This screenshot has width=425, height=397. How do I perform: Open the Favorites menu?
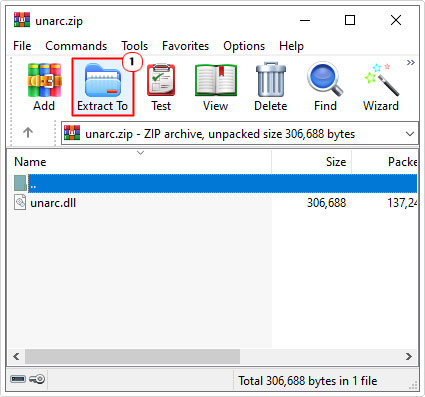coord(185,46)
